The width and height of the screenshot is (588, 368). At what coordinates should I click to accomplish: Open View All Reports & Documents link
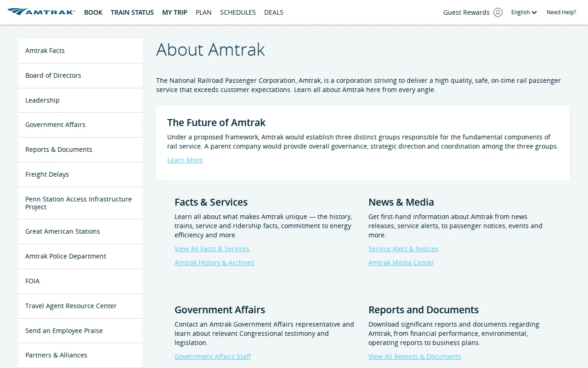pos(415,356)
